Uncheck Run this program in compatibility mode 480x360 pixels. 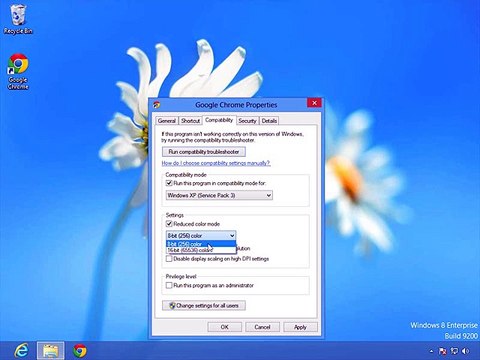169,183
